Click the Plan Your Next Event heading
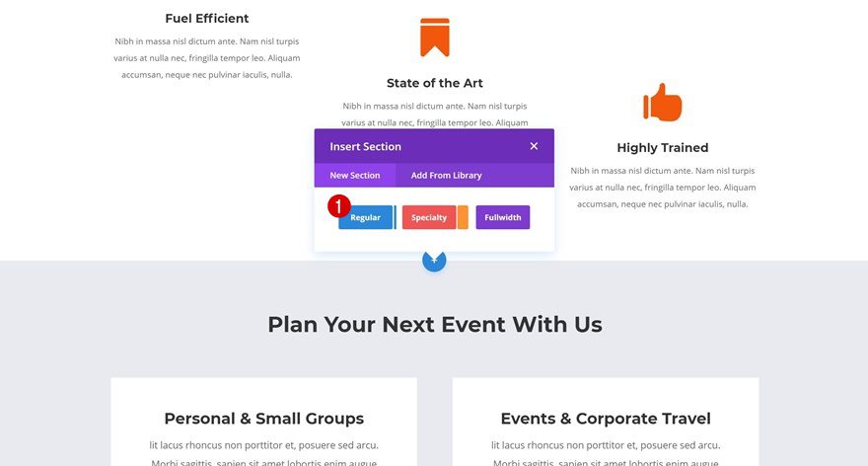Image resolution: width=868 pixels, height=466 pixels. 434,325
